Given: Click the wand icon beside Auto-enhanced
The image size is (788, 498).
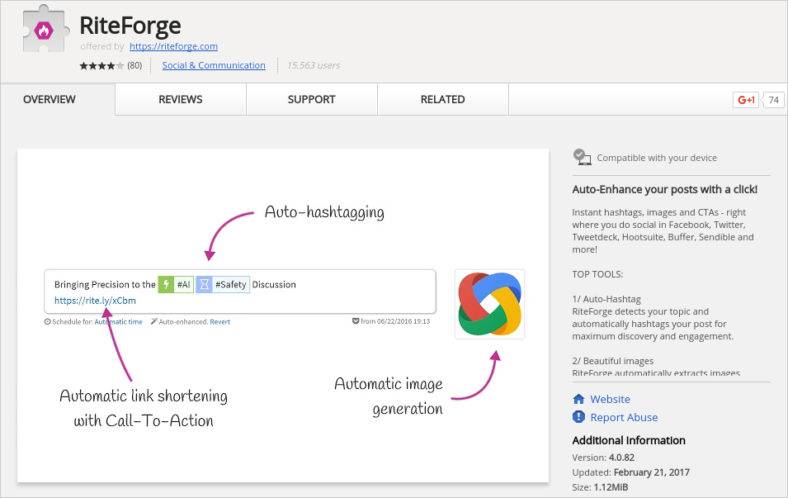Looking at the screenshot, I should click(x=154, y=321).
